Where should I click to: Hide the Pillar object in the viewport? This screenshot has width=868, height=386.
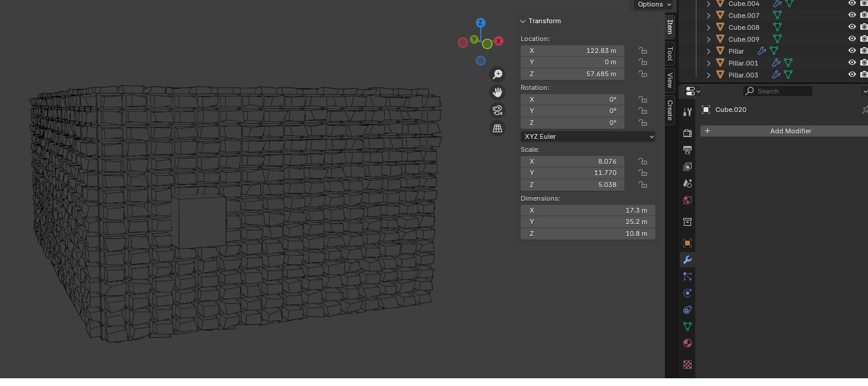[853, 51]
